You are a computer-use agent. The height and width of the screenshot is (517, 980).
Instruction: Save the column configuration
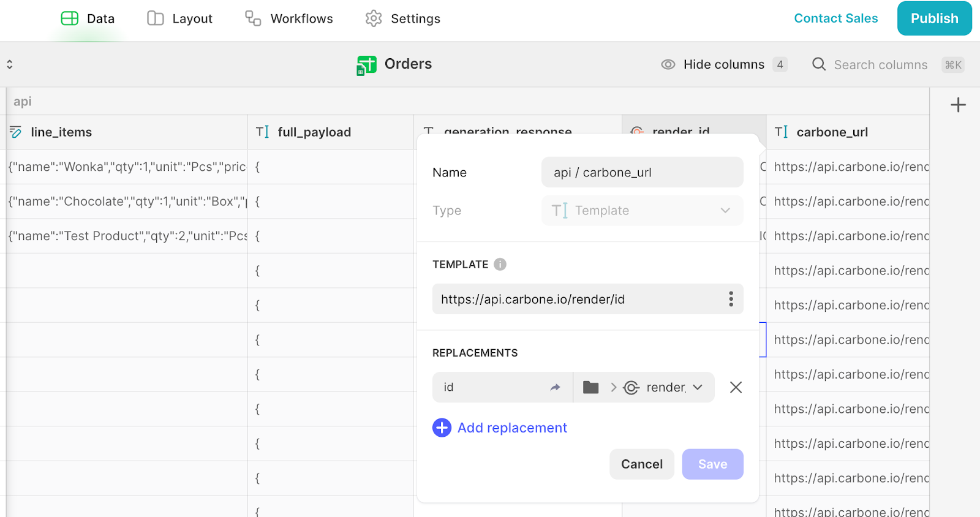coord(713,464)
